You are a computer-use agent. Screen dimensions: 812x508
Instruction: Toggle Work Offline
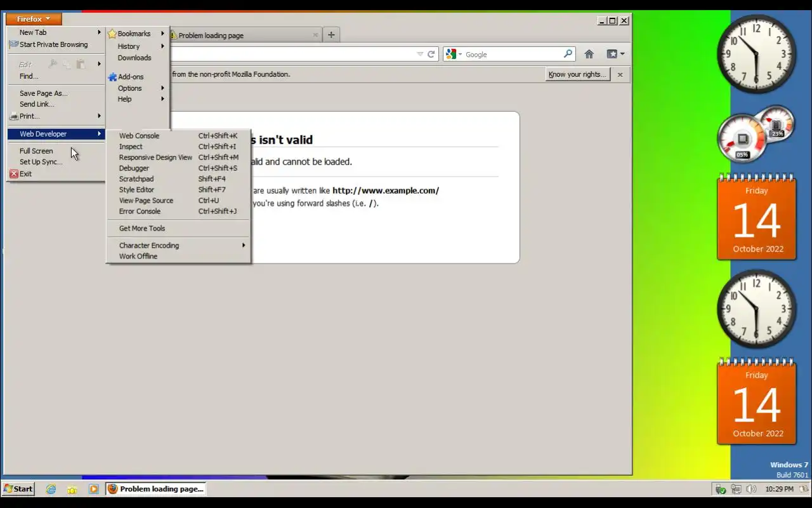[x=178, y=257]
